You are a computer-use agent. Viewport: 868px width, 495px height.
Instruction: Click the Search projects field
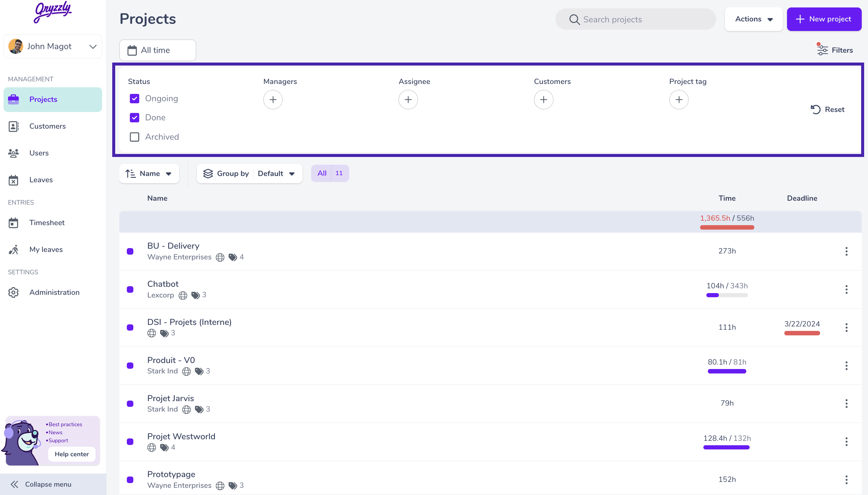point(635,19)
